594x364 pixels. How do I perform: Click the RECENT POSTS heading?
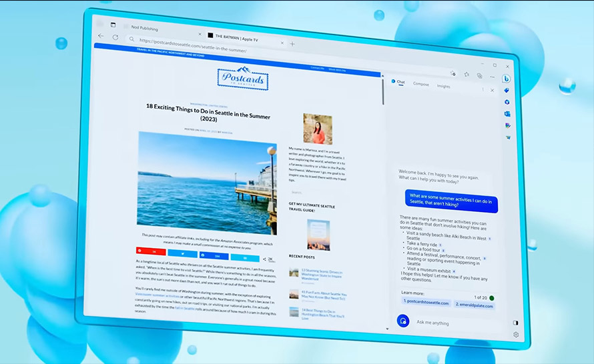(302, 257)
